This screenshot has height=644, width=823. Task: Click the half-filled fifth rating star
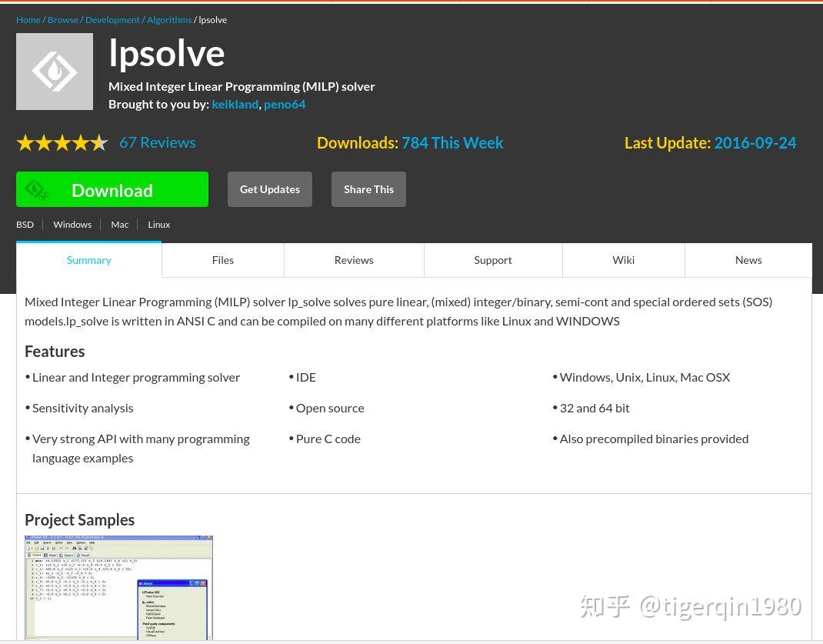(x=97, y=142)
